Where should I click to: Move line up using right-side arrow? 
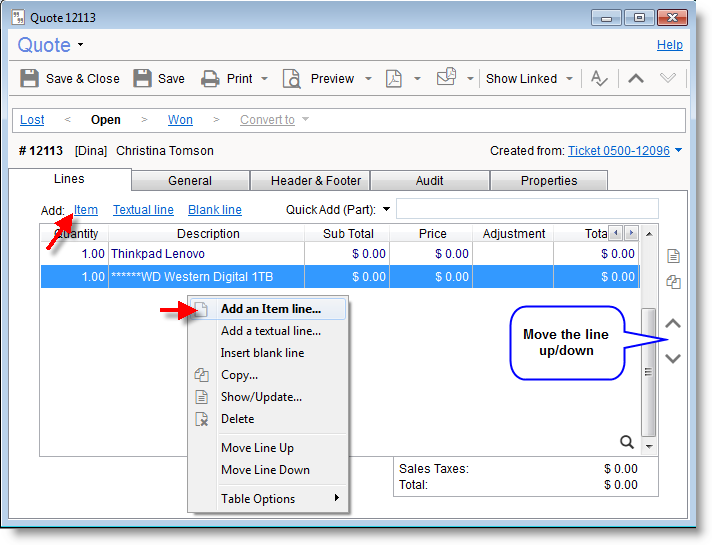point(673,324)
